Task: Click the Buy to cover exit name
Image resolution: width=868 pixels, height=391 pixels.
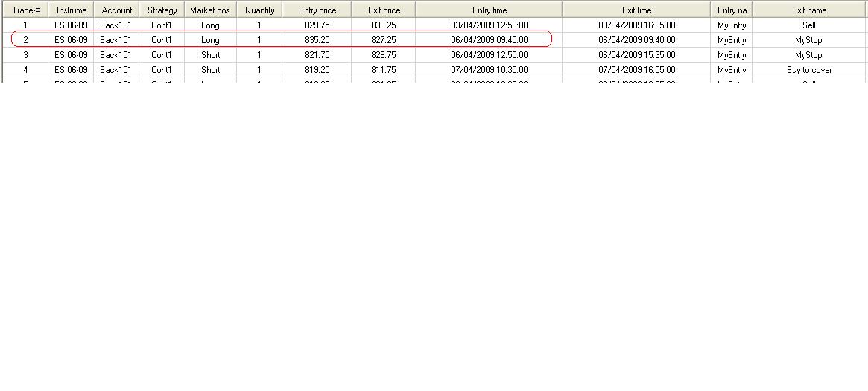Action: click(809, 70)
